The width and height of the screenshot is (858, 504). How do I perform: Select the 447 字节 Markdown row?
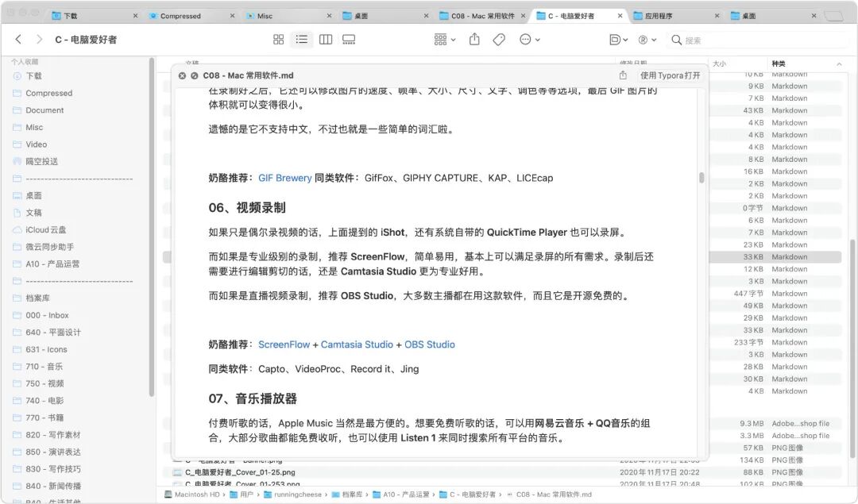[x=775, y=294]
